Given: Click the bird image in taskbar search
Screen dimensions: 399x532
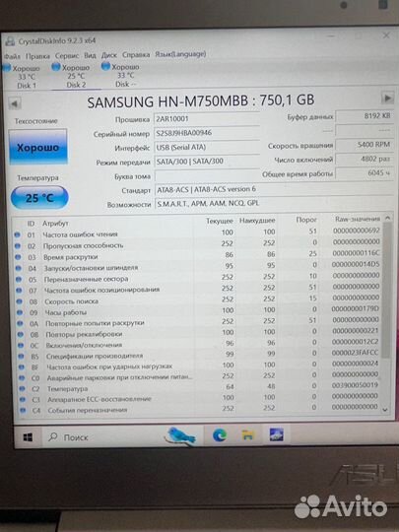Looking at the screenshot, I should click(x=181, y=435).
